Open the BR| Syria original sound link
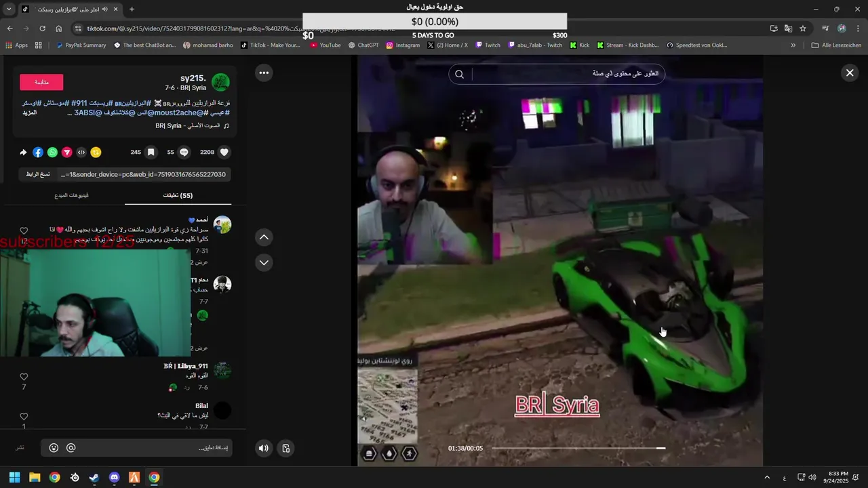The height and width of the screenshot is (488, 868). 192,125
